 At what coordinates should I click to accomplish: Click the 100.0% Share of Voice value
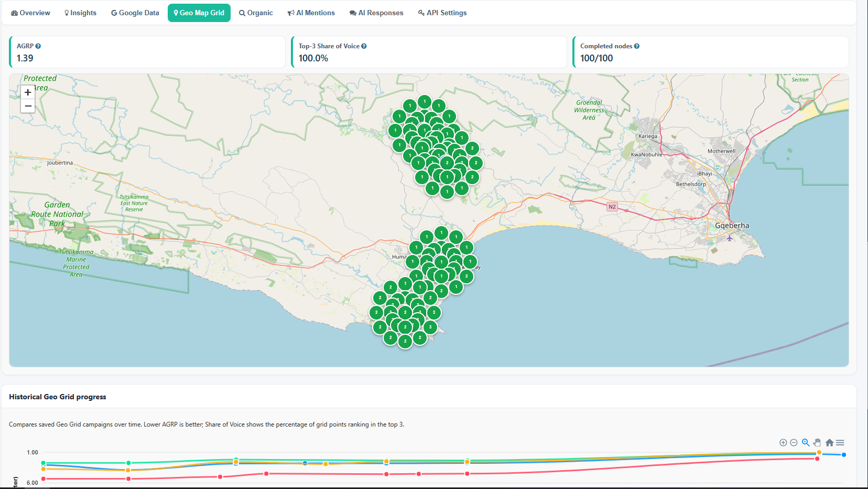pos(313,58)
